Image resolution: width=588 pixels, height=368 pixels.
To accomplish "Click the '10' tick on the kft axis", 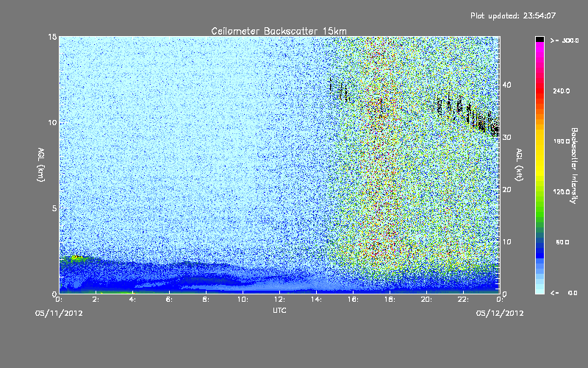I will [x=506, y=242].
